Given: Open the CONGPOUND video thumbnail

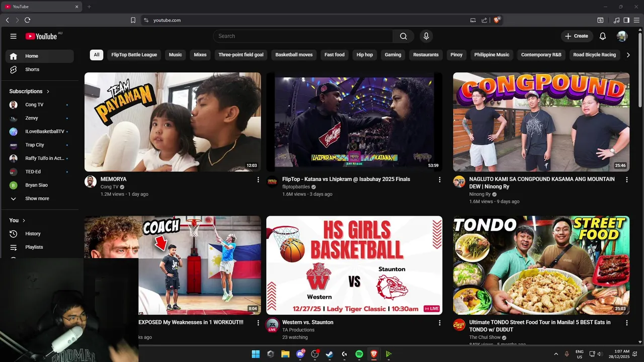Looking at the screenshot, I should 541,122.
